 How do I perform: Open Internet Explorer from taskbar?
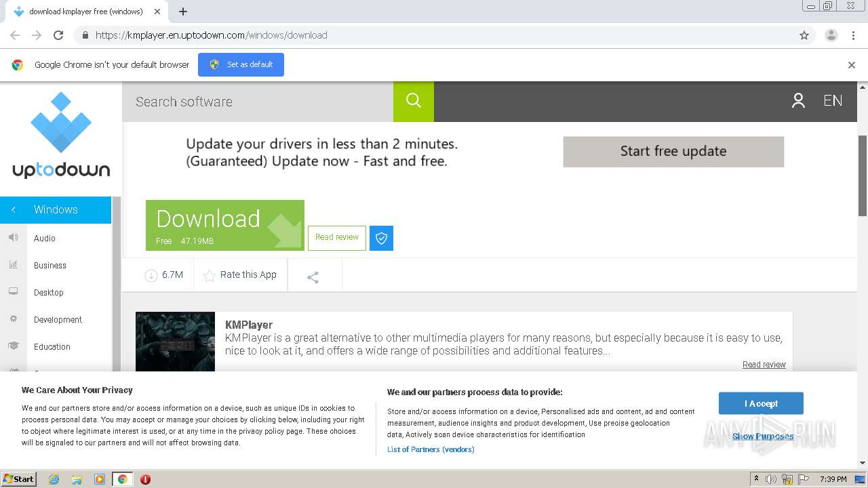pyautogui.click(x=54, y=479)
